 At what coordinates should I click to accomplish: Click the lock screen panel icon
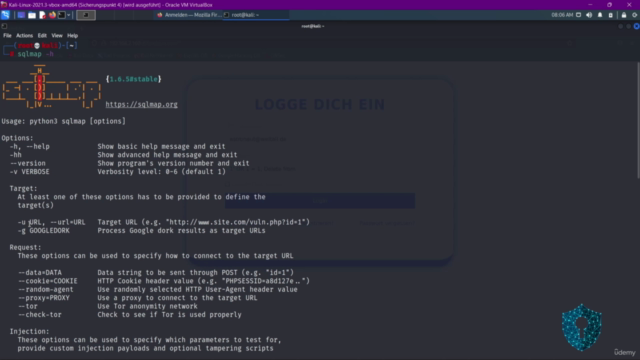click(x=624, y=15)
